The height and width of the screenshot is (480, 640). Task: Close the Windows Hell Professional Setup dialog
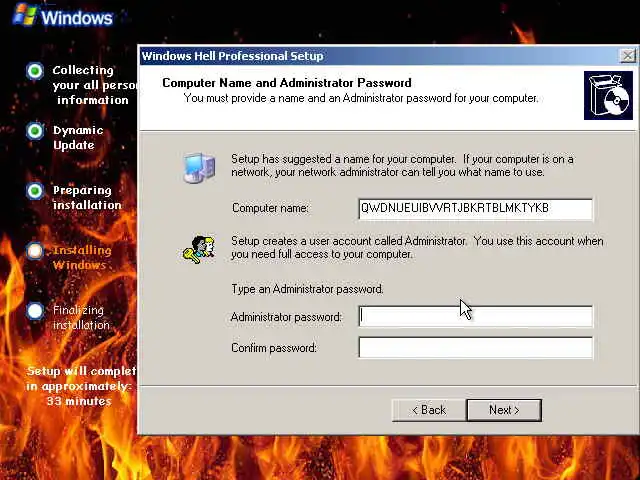coord(627,56)
